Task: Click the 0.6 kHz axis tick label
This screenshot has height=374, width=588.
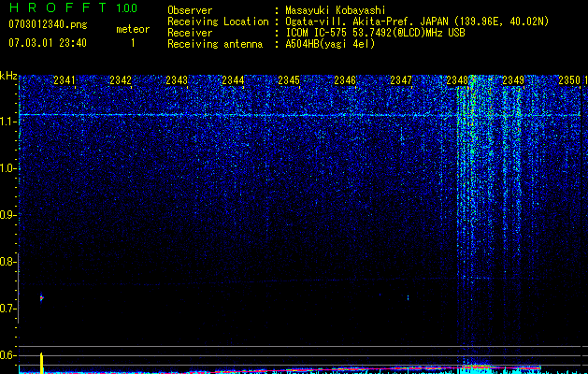Action: point(7,355)
